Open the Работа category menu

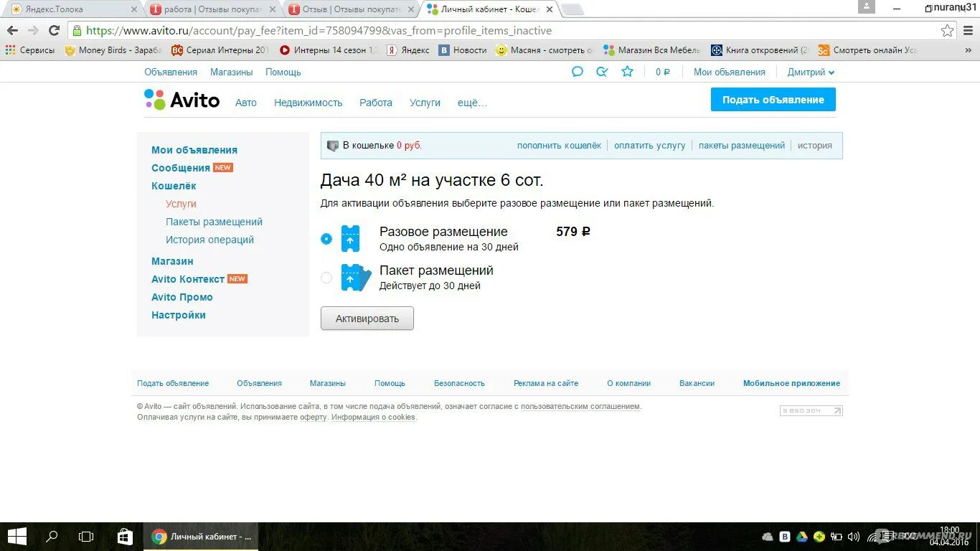coord(376,103)
